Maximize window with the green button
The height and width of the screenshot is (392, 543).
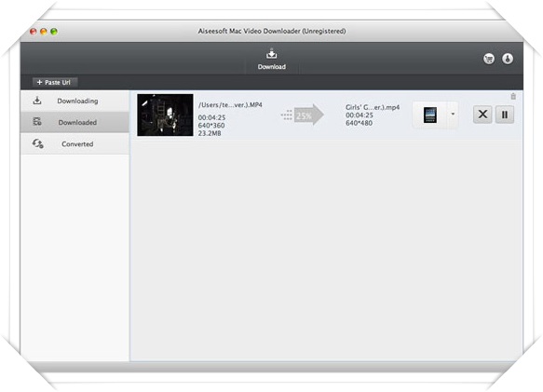54,32
